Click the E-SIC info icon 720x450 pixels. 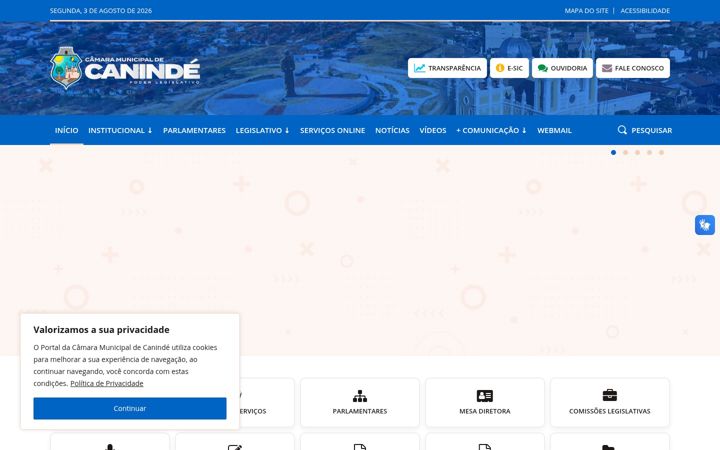tap(500, 68)
